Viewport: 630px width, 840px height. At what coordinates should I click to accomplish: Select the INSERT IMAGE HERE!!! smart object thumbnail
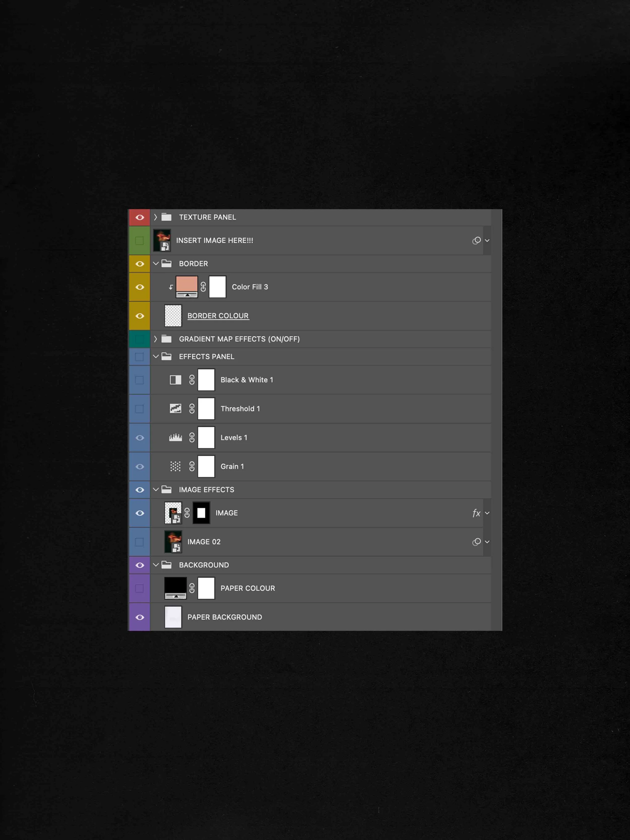(162, 240)
